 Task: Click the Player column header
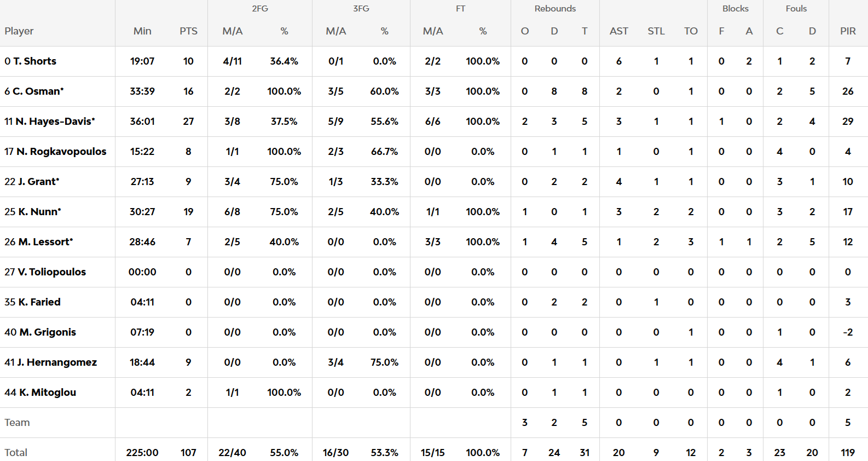pos(19,31)
